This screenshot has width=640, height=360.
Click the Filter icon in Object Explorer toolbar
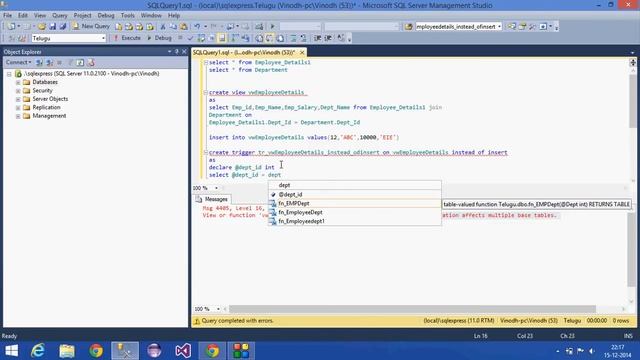[70, 62]
